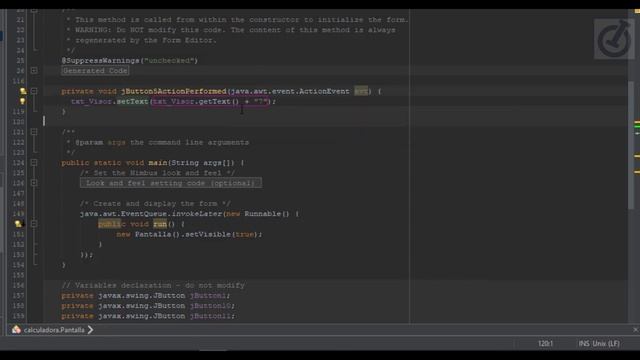Click the Variables declaration comment line
The height and width of the screenshot is (360, 640).
click(153, 285)
